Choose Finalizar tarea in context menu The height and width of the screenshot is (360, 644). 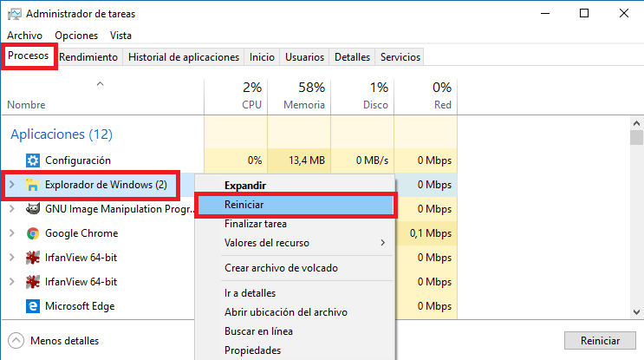295,224
